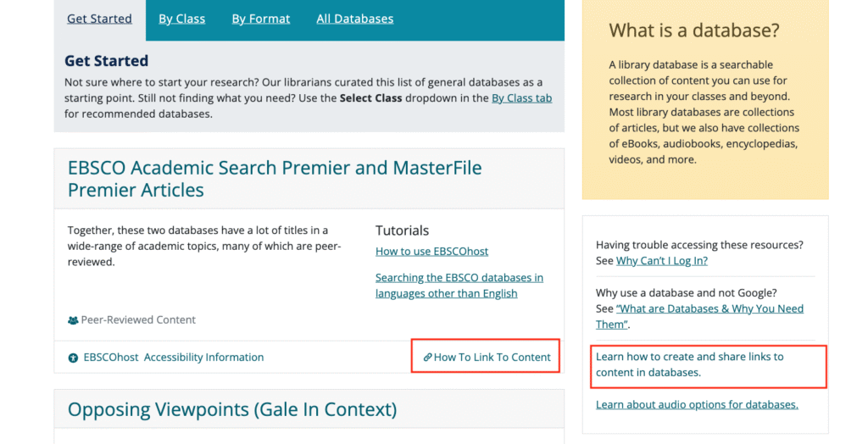
Task: Open Opposing Viewpoints (Gale In Context) title
Action: 231,410
